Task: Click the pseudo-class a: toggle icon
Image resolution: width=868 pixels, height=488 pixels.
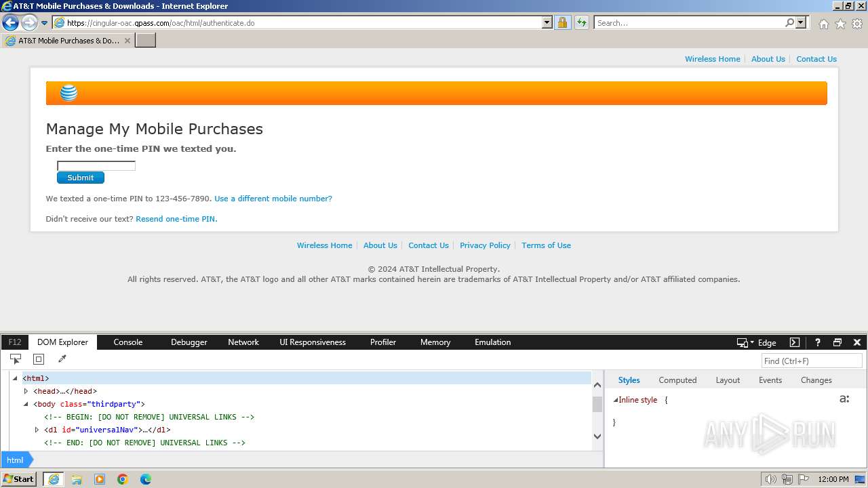Action: [x=844, y=399]
